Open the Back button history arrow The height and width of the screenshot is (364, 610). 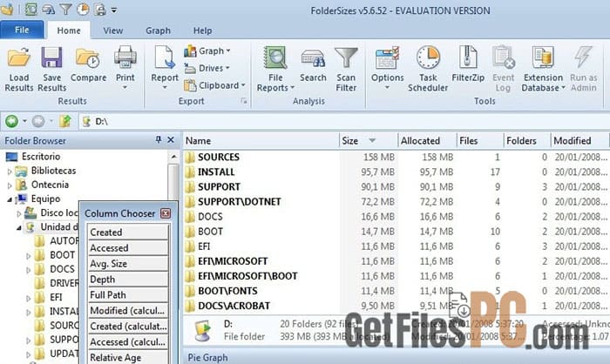click(x=24, y=121)
